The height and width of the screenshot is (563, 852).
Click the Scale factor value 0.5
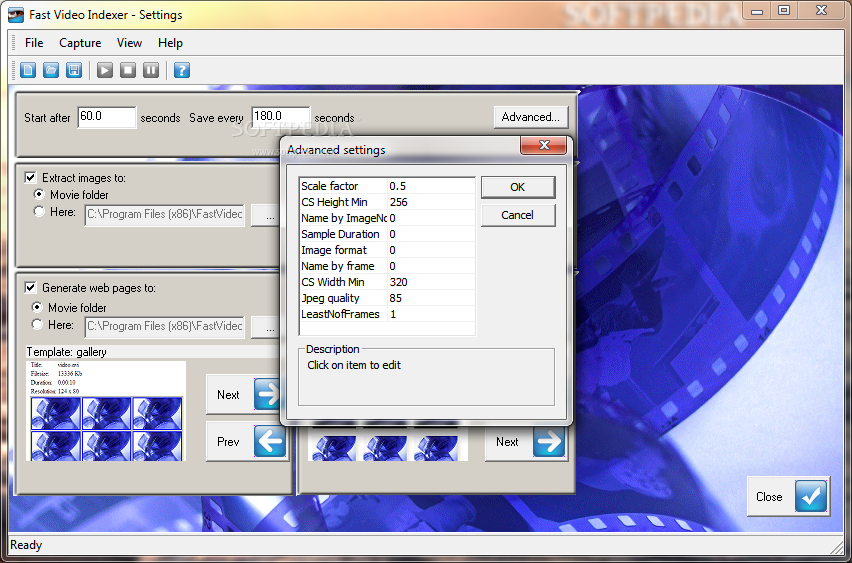click(x=398, y=186)
